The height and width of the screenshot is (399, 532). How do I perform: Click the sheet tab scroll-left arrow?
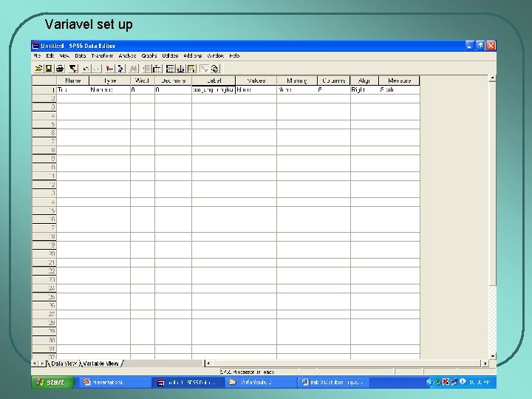35,364
